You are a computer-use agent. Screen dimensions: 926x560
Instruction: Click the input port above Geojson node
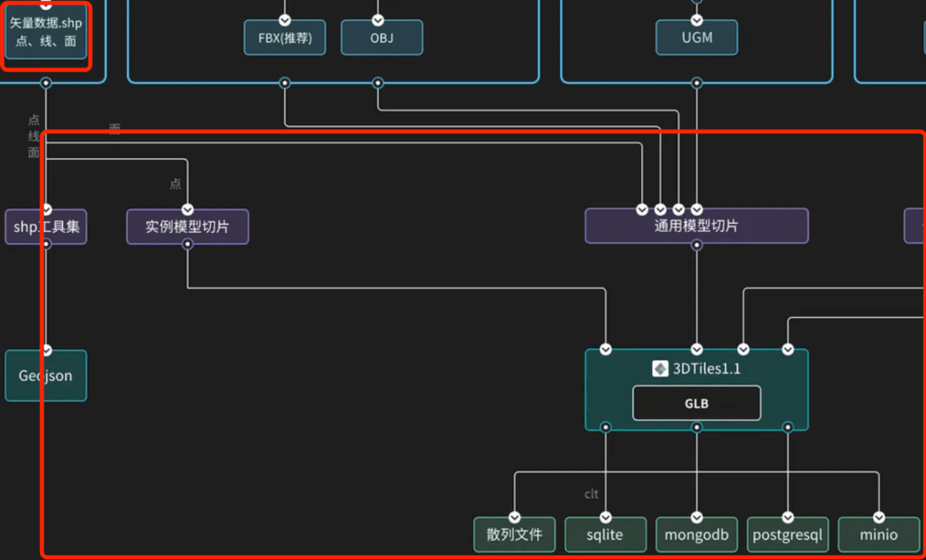click(x=47, y=350)
